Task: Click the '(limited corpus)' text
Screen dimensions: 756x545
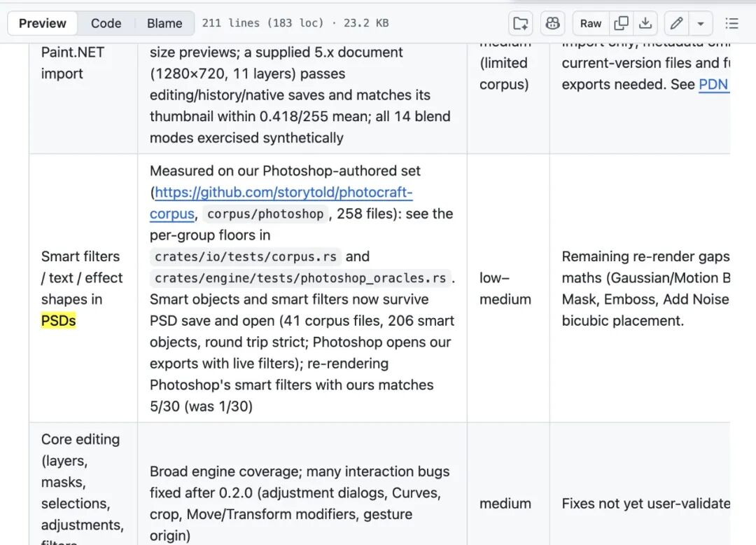Action: click(504, 74)
